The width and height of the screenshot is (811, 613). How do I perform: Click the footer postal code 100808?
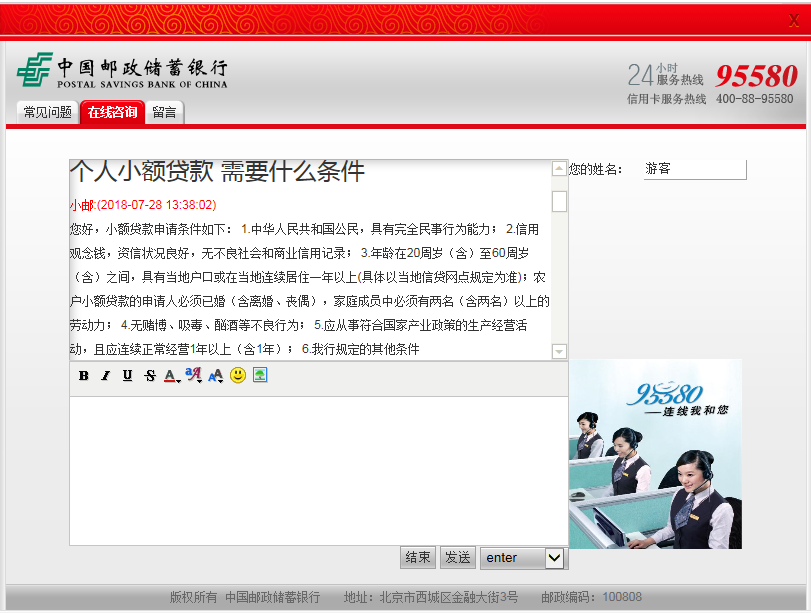(x=622, y=597)
